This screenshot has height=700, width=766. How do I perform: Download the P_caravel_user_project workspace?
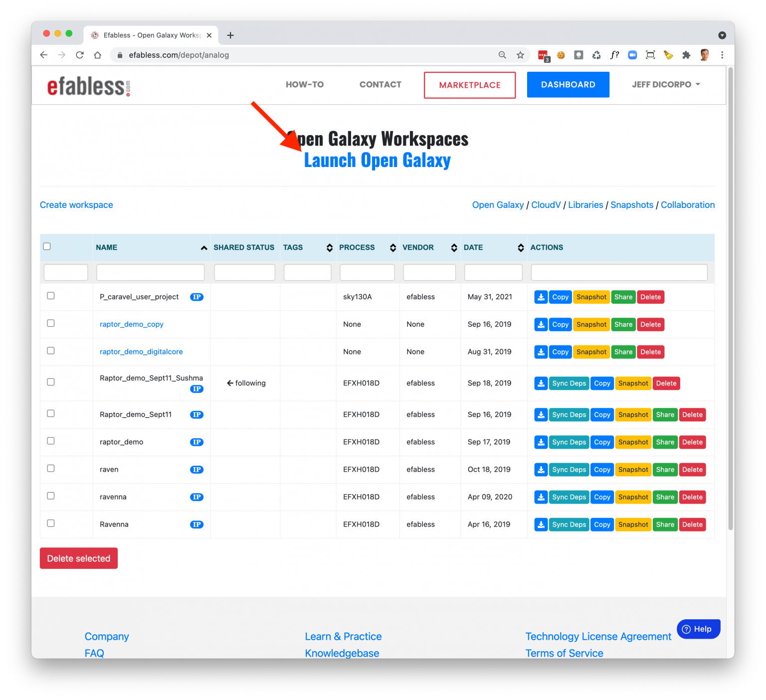(x=541, y=297)
